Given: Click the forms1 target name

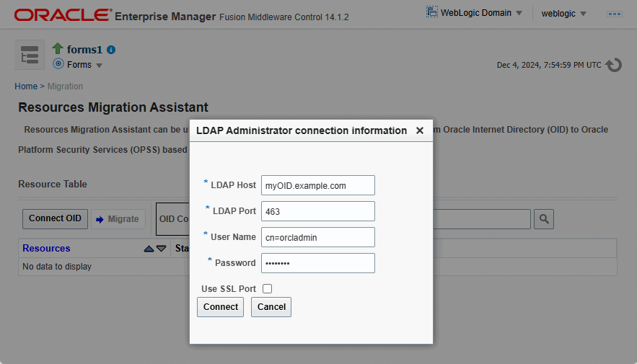Looking at the screenshot, I should 84,50.
